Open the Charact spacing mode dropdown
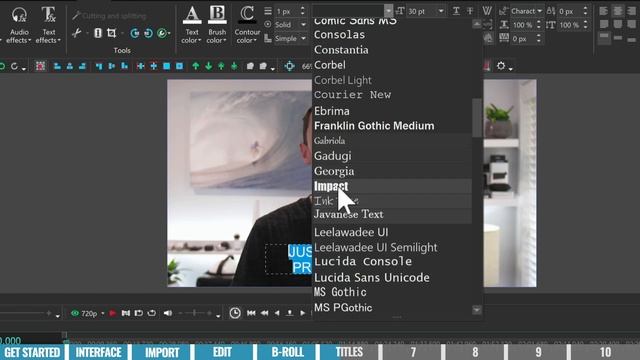The width and height of the screenshot is (640, 360). point(526,11)
